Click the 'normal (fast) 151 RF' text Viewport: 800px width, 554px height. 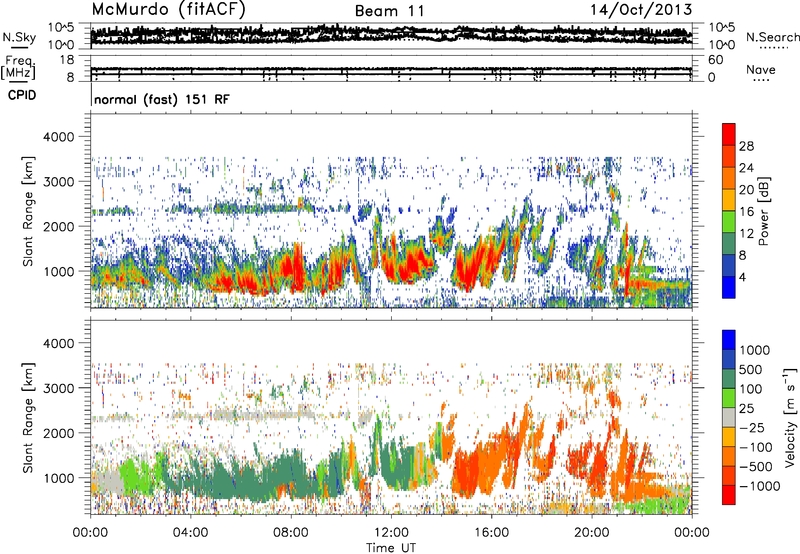pos(162,99)
